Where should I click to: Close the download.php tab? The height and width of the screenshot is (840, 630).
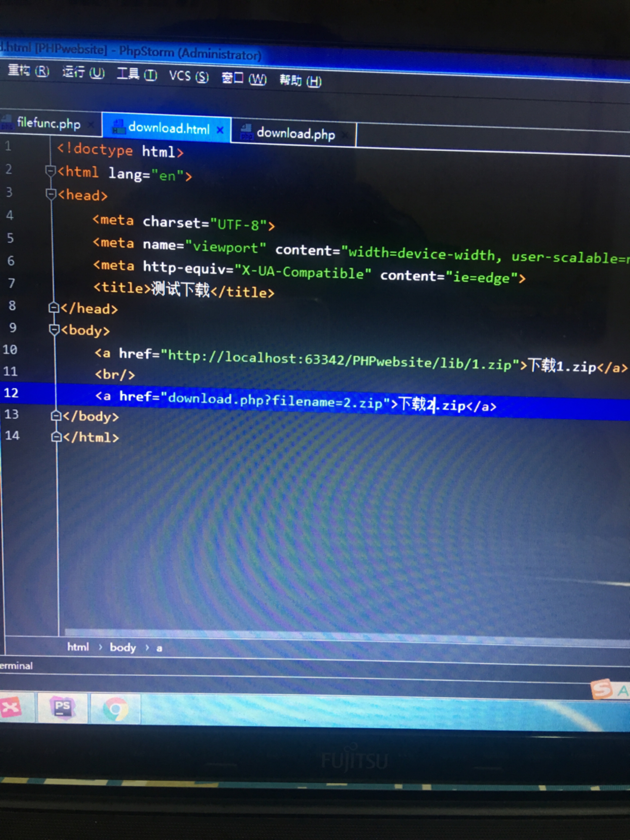click(x=345, y=135)
